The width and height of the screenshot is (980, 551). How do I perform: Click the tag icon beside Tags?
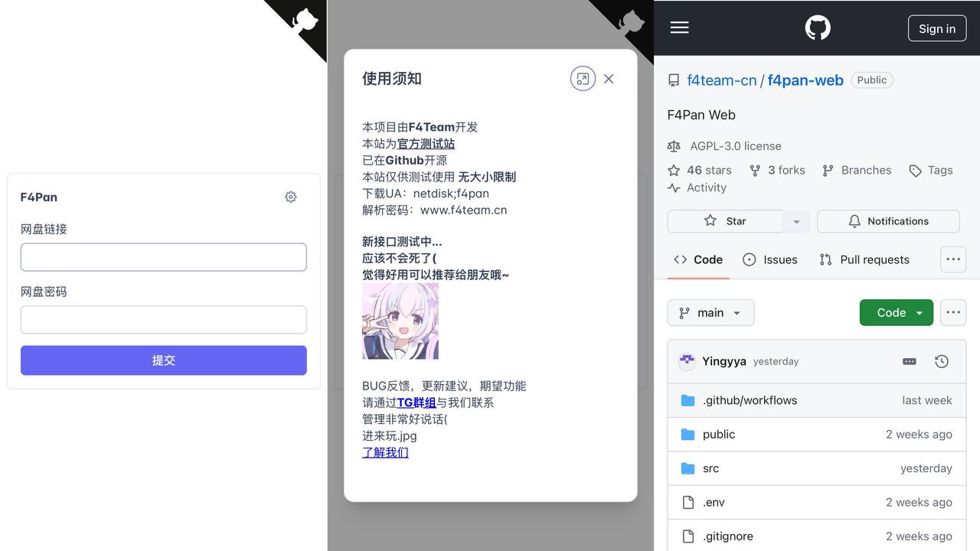[915, 171]
